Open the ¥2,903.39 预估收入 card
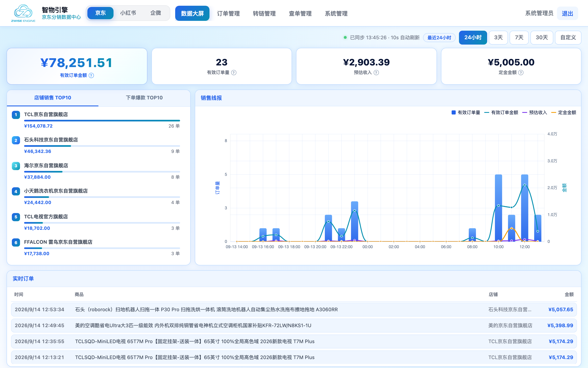The image size is (588, 368). tap(366, 66)
